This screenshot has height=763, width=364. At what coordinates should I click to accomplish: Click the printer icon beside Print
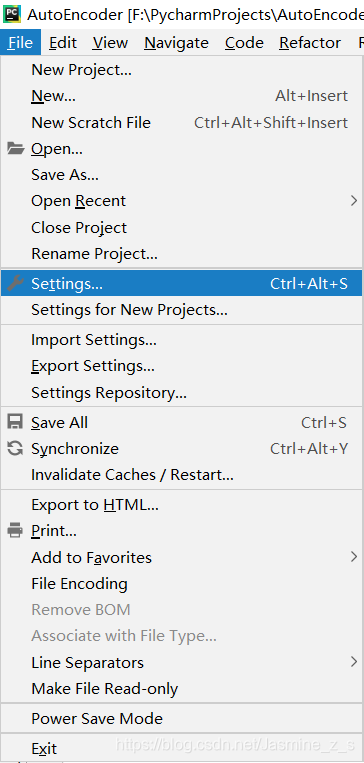click(x=15, y=529)
